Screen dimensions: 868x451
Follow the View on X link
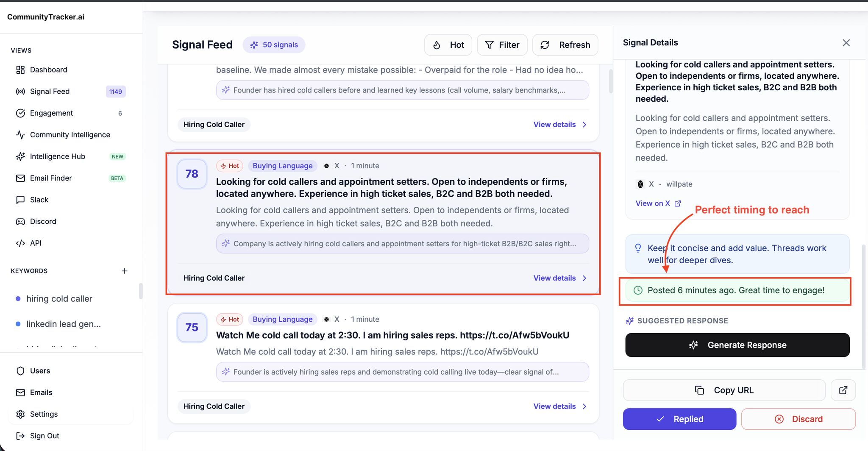point(658,203)
